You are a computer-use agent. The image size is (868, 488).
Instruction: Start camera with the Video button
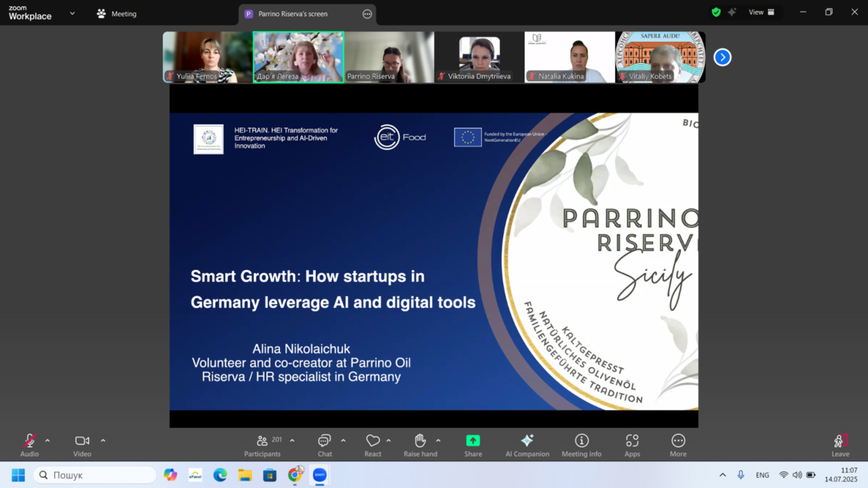[x=82, y=445]
